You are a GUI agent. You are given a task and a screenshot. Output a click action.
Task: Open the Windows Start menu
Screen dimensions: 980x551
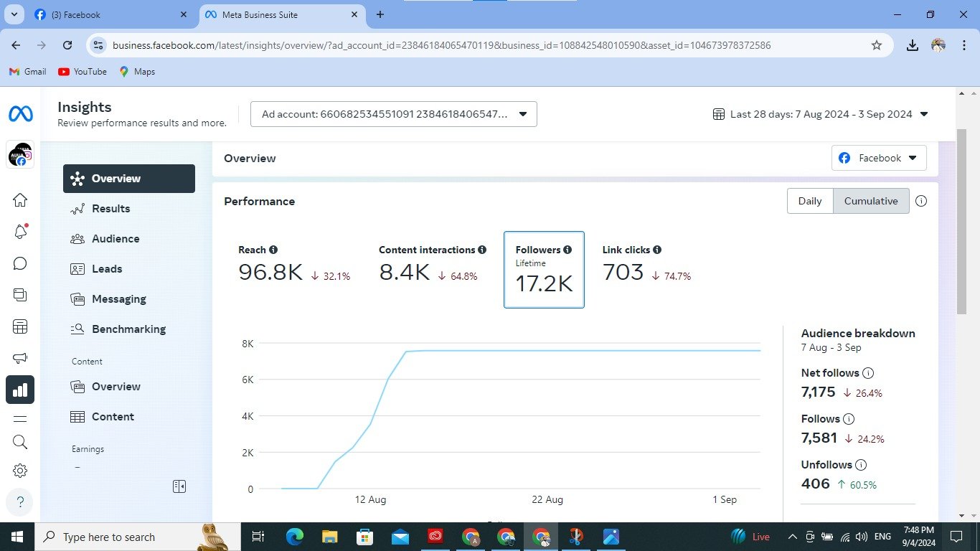point(17,537)
